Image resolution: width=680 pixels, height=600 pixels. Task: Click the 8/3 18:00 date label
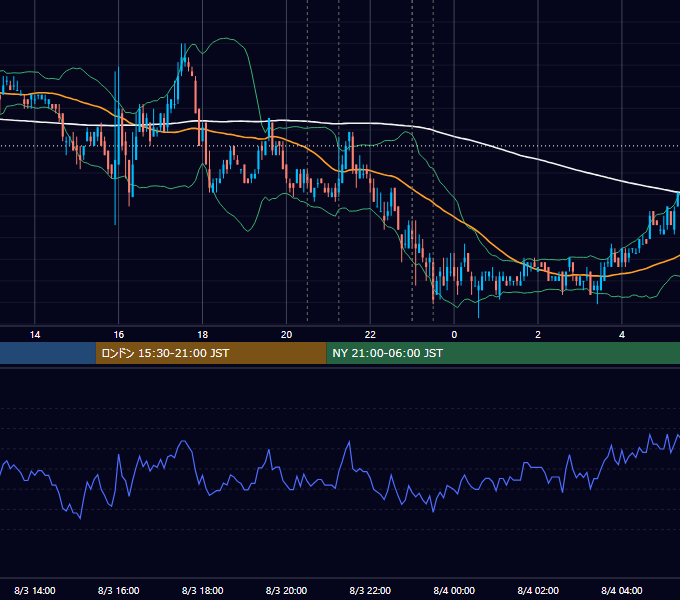(203, 590)
